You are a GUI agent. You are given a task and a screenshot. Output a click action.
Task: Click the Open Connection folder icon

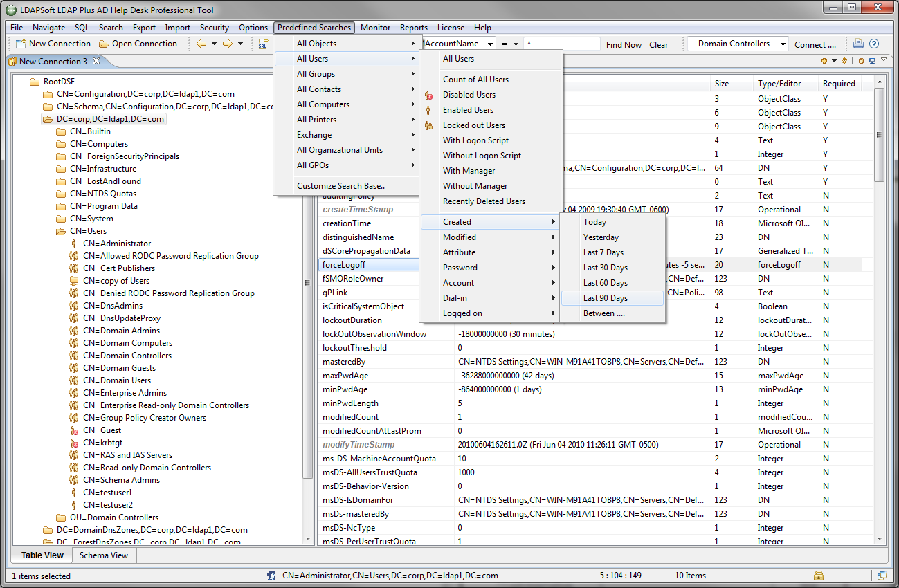tap(104, 44)
